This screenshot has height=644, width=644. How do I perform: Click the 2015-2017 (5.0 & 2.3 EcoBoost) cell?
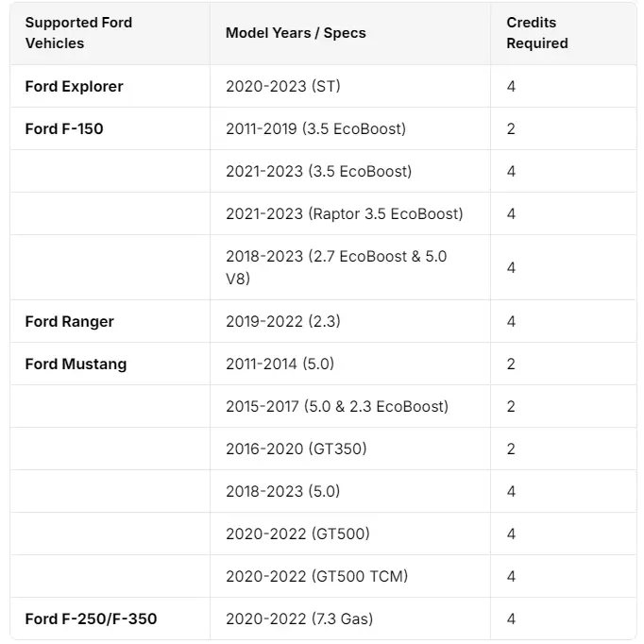coord(337,406)
